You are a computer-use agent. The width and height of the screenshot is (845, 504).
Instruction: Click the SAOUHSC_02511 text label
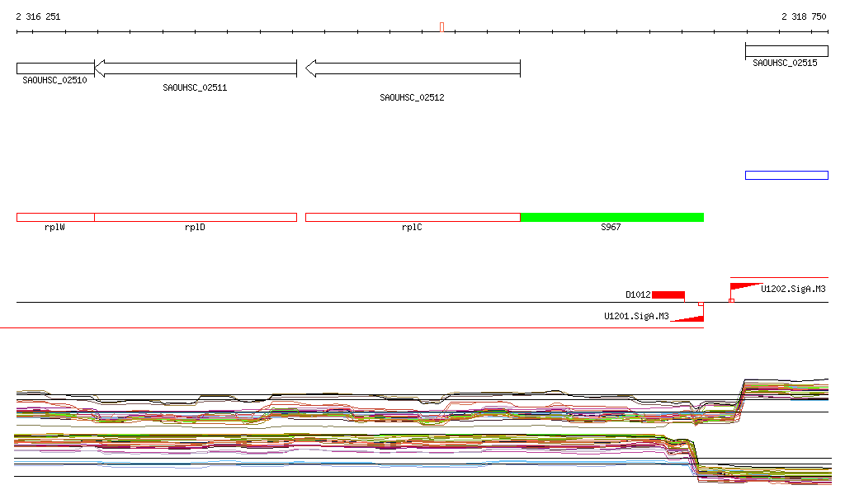(x=195, y=87)
